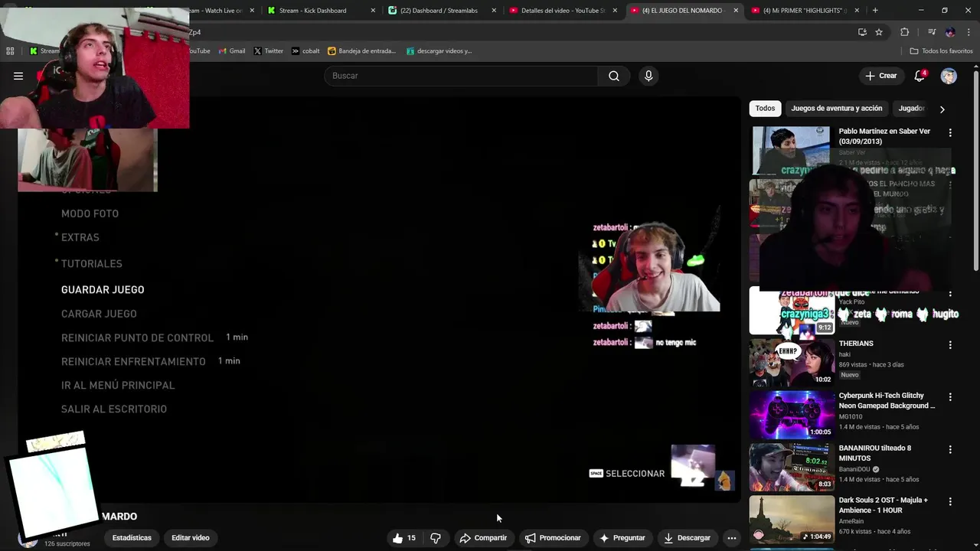Image resolution: width=980 pixels, height=551 pixels.
Task: Open the Chrome extensions puzzle icon
Action: pos(905,32)
